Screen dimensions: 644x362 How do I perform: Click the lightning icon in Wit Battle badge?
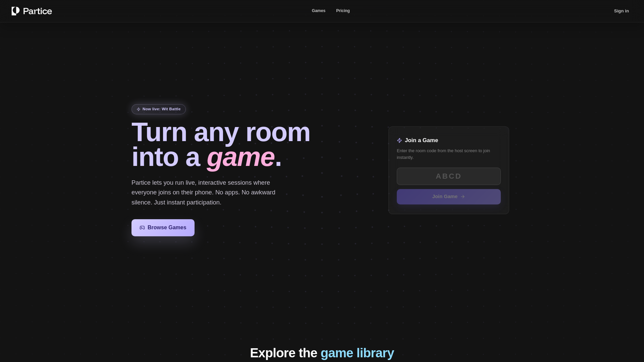139,109
